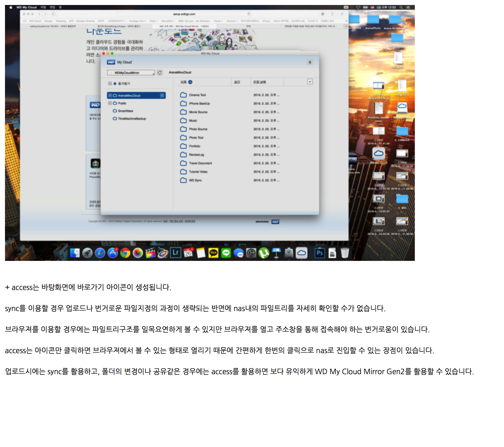Click Safari share button
Screen dimensions: 504x447
point(332,14)
